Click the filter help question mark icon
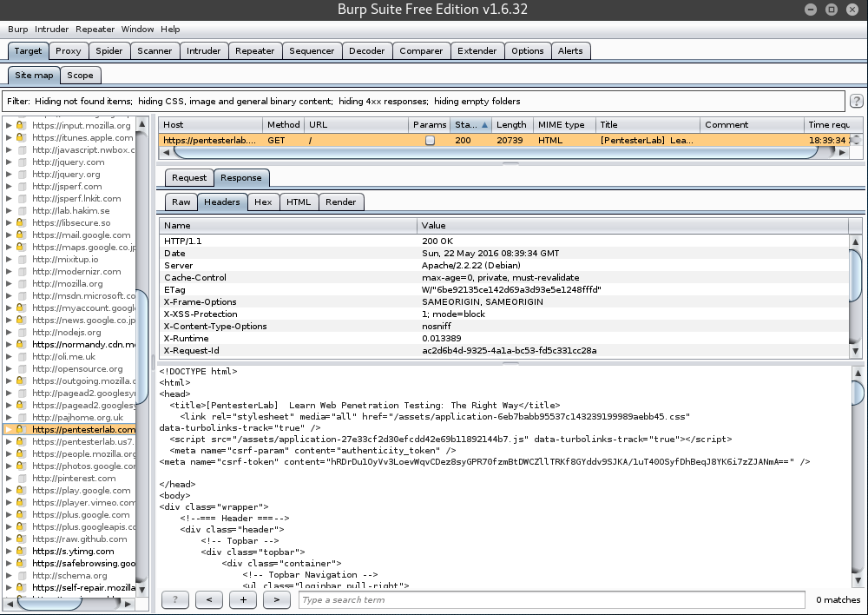The height and width of the screenshot is (615, 868). click(856, 101)
